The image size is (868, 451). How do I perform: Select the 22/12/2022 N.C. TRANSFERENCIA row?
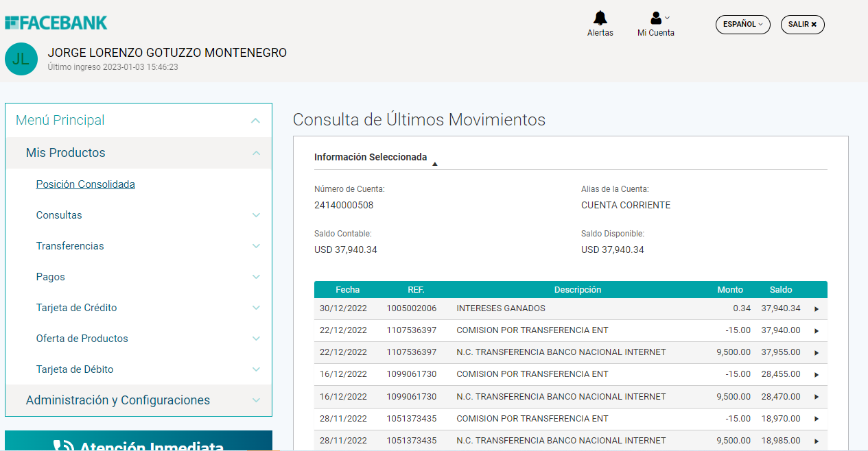click(x=561, y=352)
